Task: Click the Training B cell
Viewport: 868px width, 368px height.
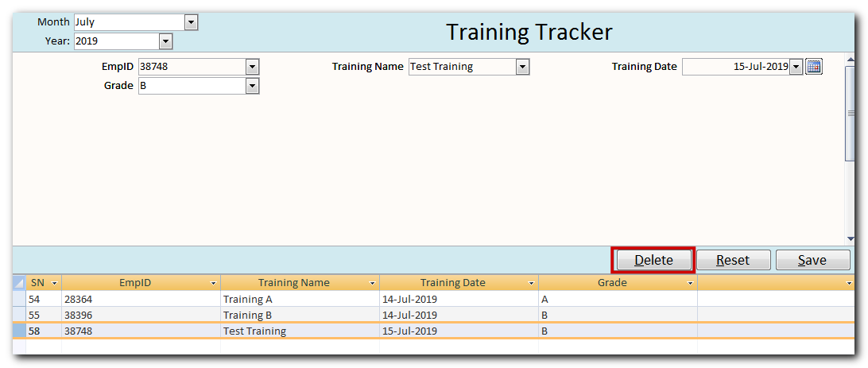Action: click(x=300, y=316)
